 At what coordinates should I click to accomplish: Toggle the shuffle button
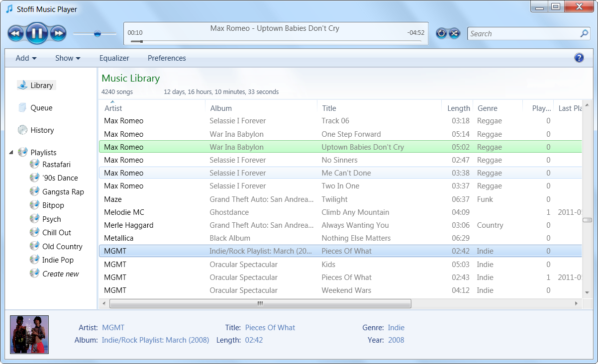click(x=454, y=33)
